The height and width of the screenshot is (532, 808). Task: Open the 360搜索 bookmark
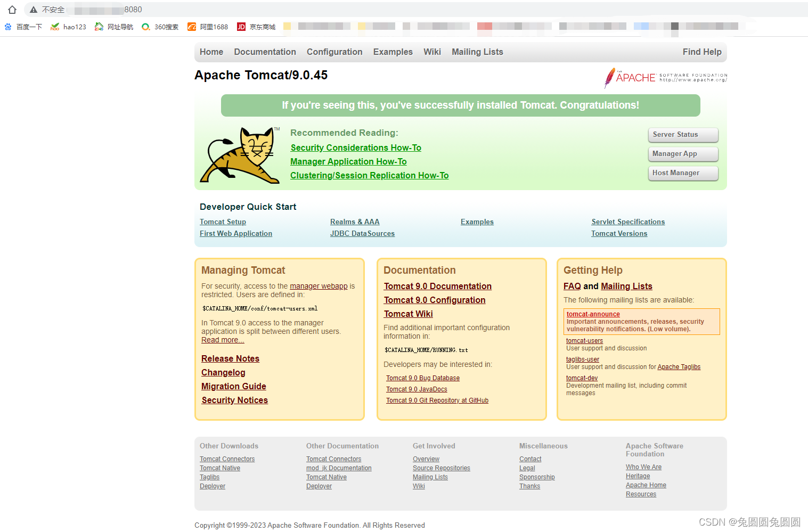click(160, 27)
